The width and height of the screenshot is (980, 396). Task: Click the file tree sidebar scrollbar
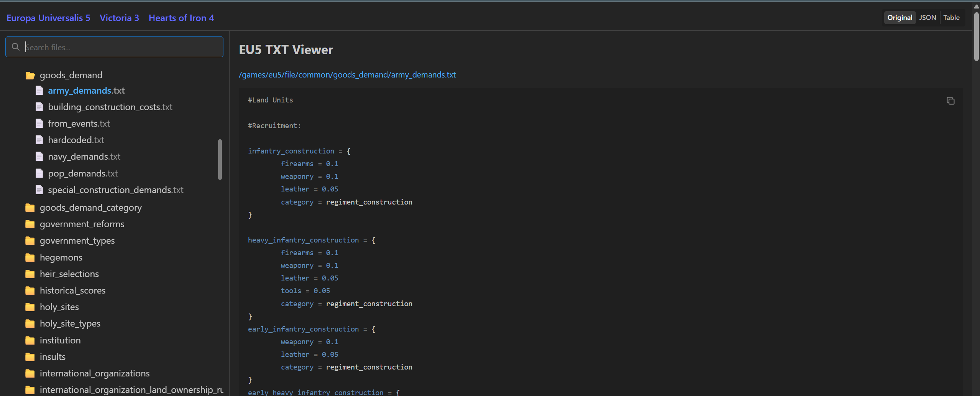220,159
